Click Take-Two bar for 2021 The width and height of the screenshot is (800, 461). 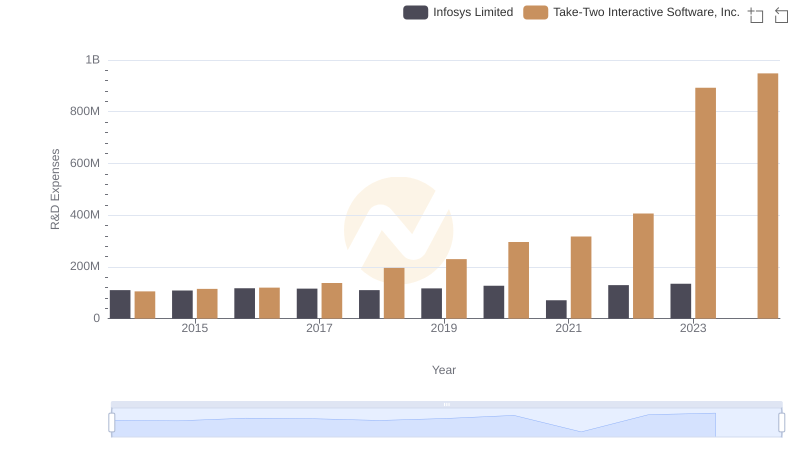(581, 277)
